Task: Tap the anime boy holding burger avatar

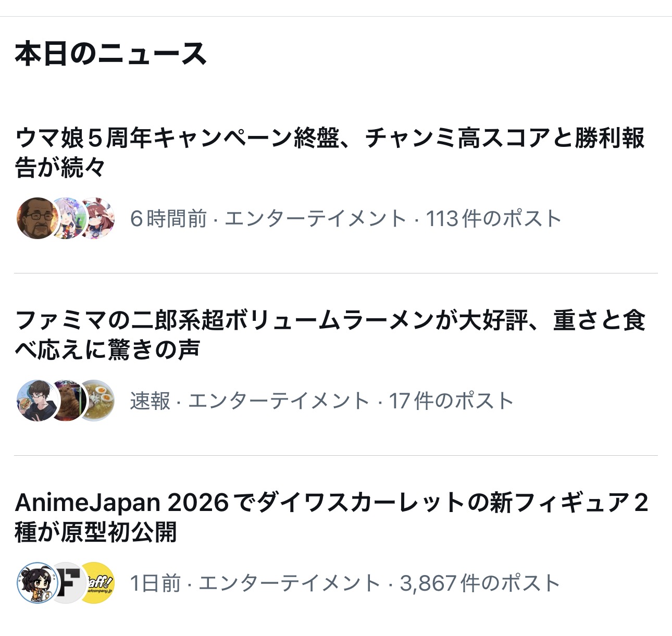Action: 34,401
